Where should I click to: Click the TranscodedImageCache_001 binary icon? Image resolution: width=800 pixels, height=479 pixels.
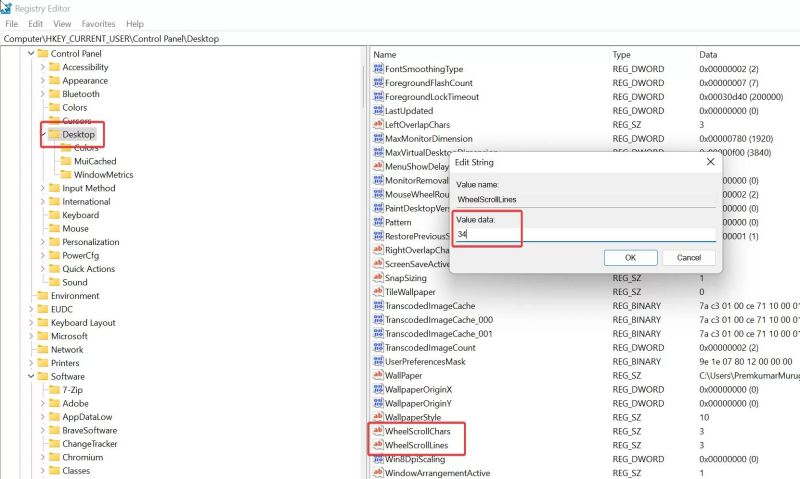[378, 333]
